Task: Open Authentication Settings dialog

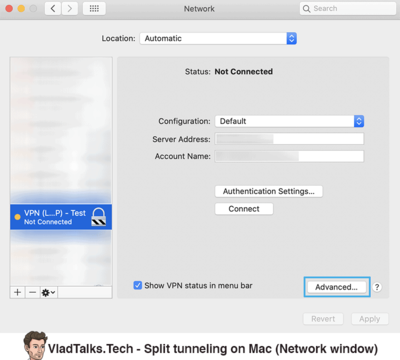Action: [x=269, y=191]
